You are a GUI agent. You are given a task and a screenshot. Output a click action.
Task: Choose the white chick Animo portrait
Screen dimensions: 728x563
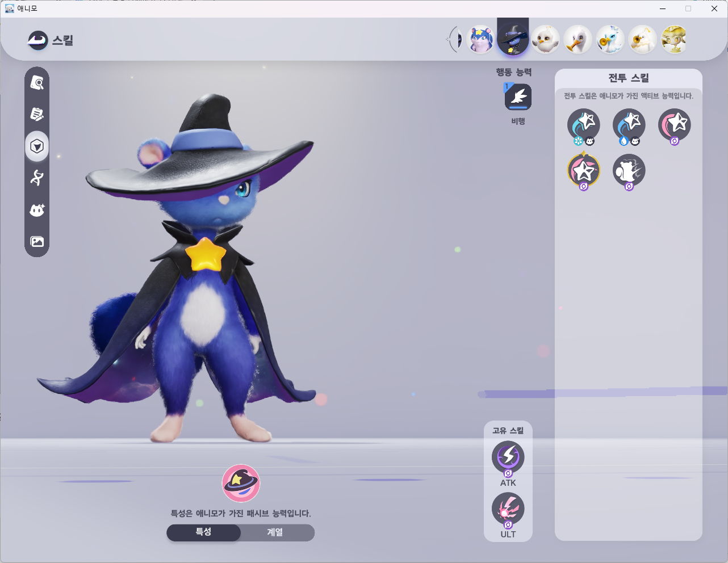click(x=545, y=40)
